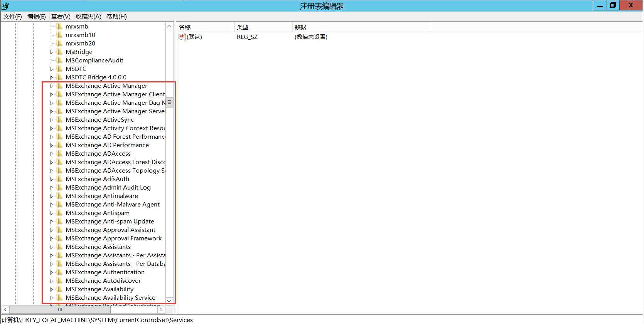Viewport: 644px width, 324px height.
Task: Expand the MSExchange Active Manager key
Action: pos(51,86)
